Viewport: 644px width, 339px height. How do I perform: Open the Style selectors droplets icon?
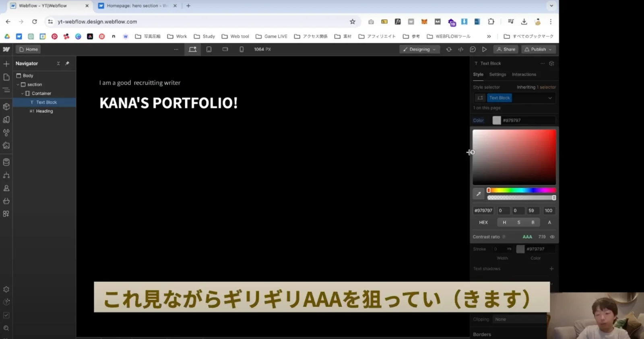point(6,132)
